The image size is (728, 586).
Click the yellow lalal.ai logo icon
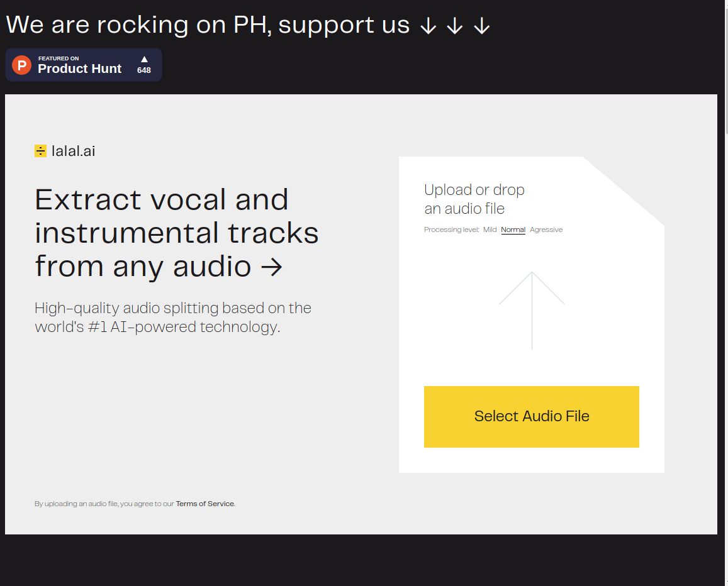coord(40,151)
